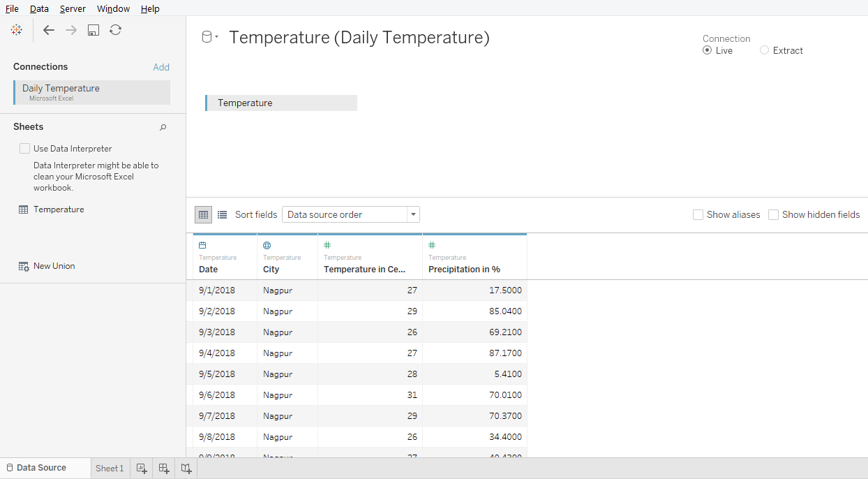Search sheets with the magnifier icon
The width and height of the screenshot is (868, 479).
163,127
